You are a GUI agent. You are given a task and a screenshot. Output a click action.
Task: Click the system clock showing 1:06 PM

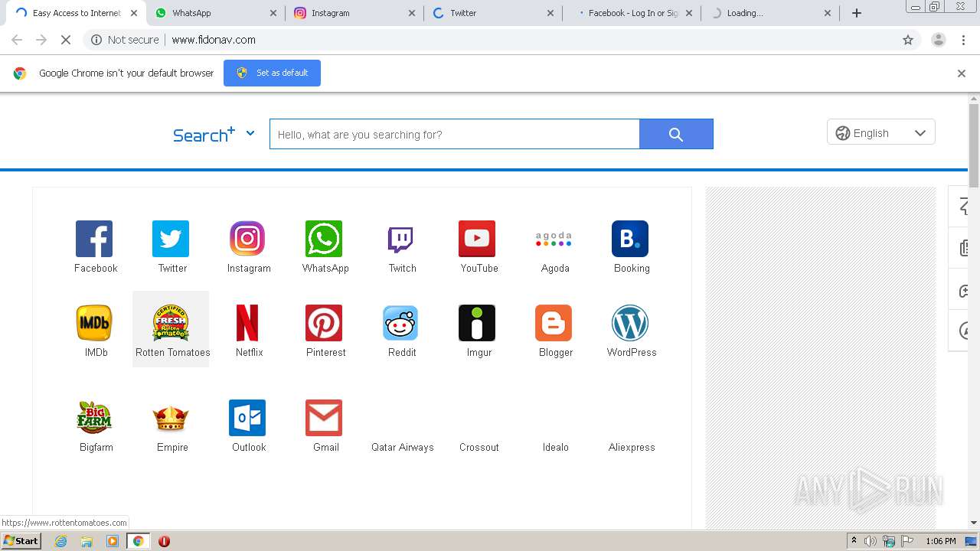click(x=941, y=541)
